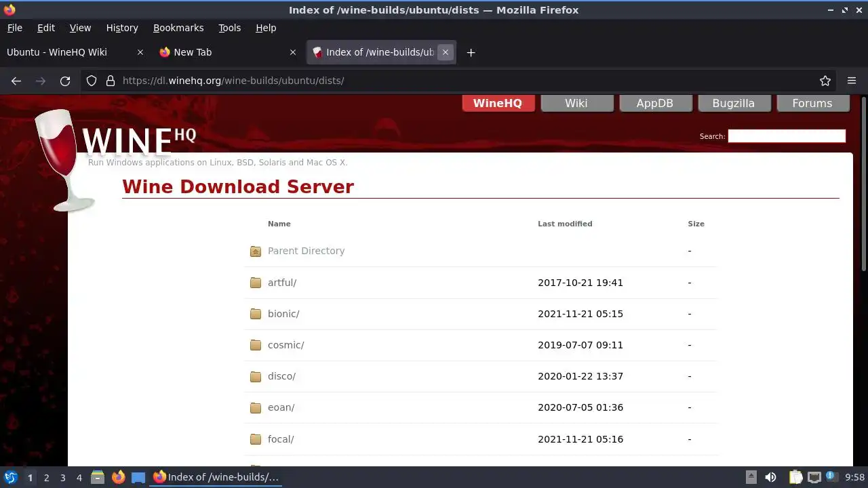Image resolution: width=868 pixels, height=488 pixels.
Task: Click the page vertical scrollbar
Action: pos(863,183)
